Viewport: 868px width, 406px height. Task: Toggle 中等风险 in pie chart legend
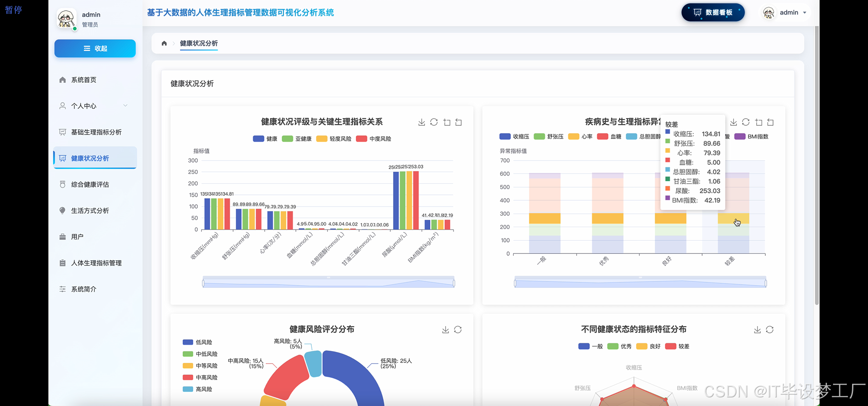point(200,366)
